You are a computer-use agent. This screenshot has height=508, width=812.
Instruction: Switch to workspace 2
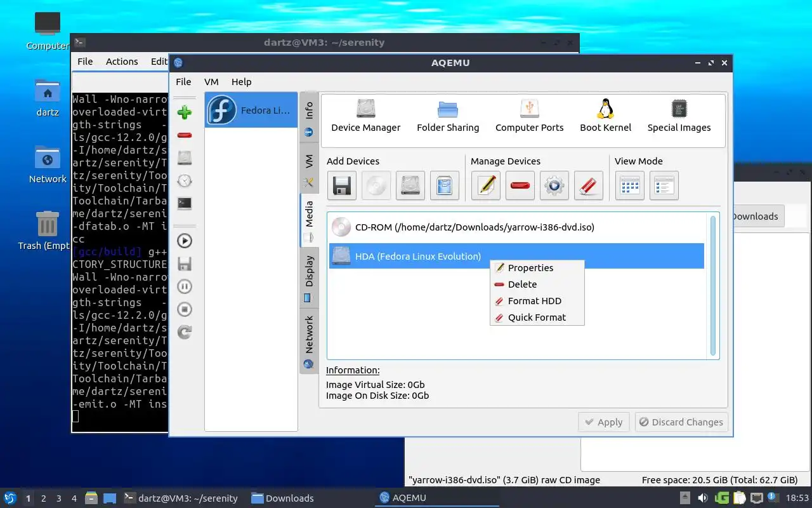coord(44,498)
